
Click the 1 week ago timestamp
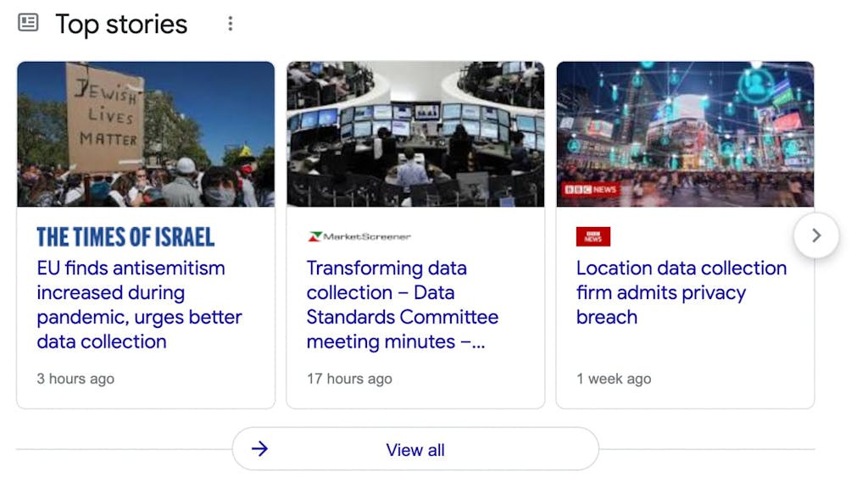tap(614, 379)
